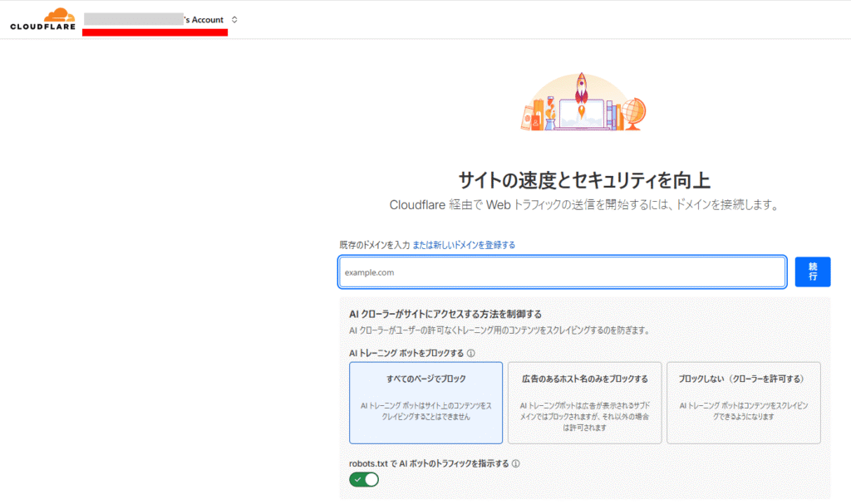Click the robots.txt で AI ボット label text
Image resolution: width=851 pixels, height=504 pixels.
(429, 464)
